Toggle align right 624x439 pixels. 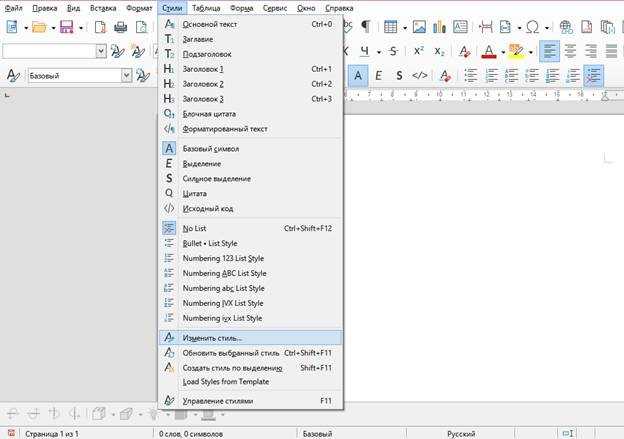click(x=591, y=51)
